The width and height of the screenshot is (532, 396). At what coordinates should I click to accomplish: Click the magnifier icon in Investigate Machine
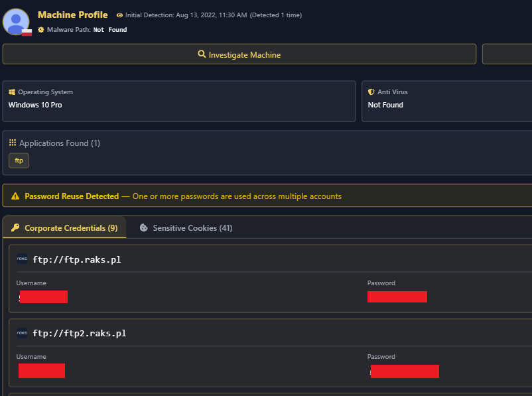(202, 54)
